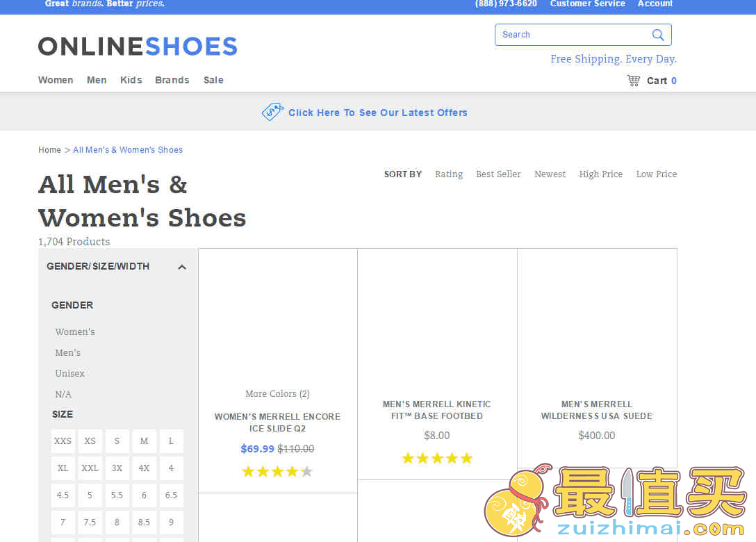
Task: Click the phone number (888) 973-6620
Action: click(x=506, y=4)
